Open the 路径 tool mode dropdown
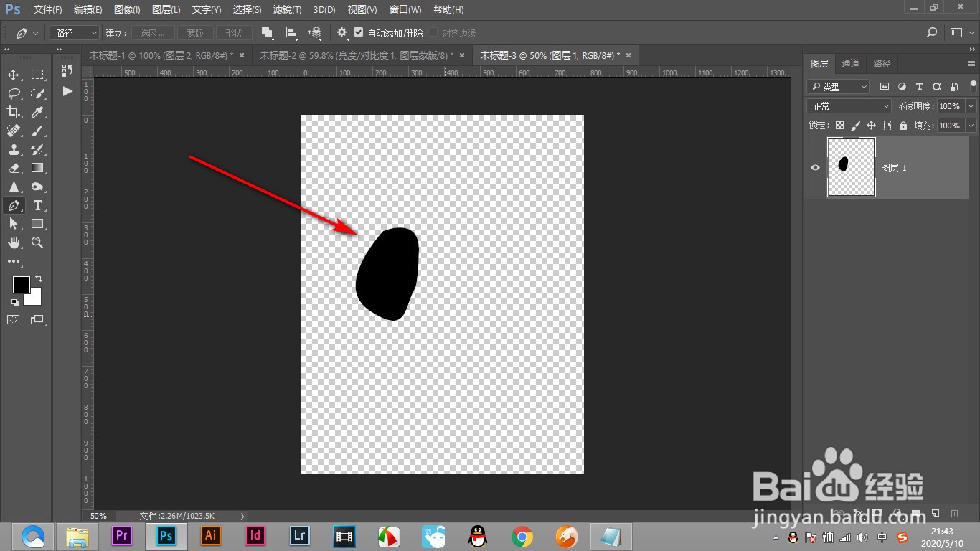 click(x=75, y=33)
